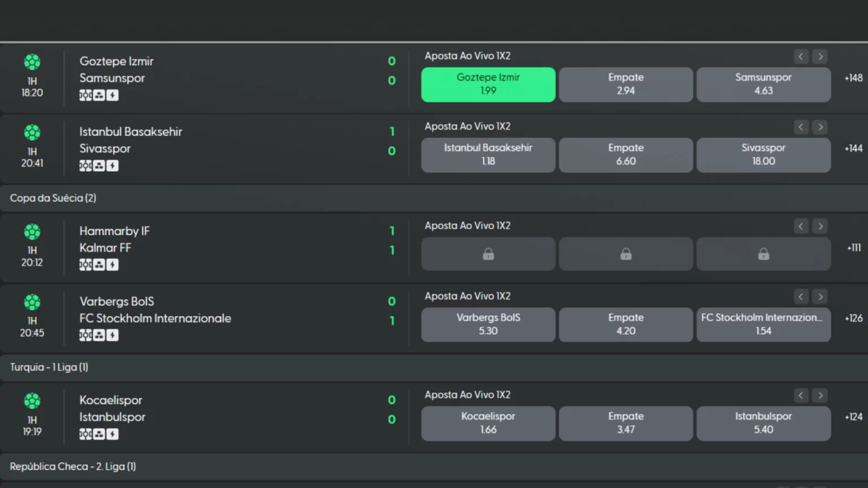The height and width of the screenshot is (488, 868).
Task: Deselect Goztepe Izmir 1.99 odds selection
Action: pos(488,84)
